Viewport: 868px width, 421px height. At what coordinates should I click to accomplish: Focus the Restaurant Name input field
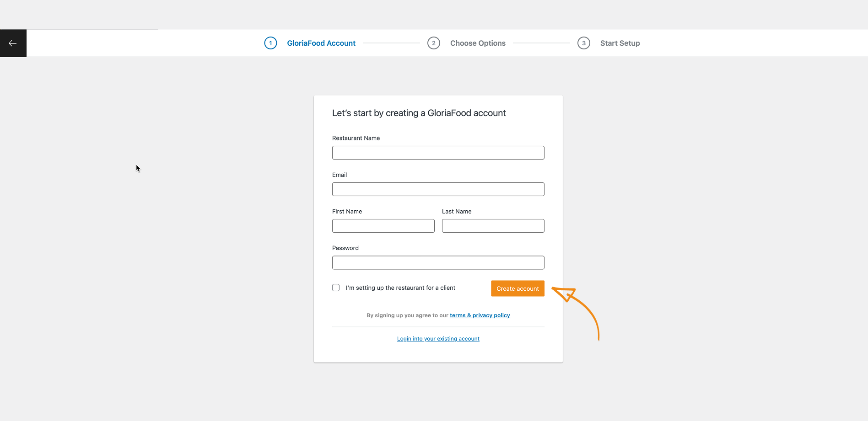point(438,153)
